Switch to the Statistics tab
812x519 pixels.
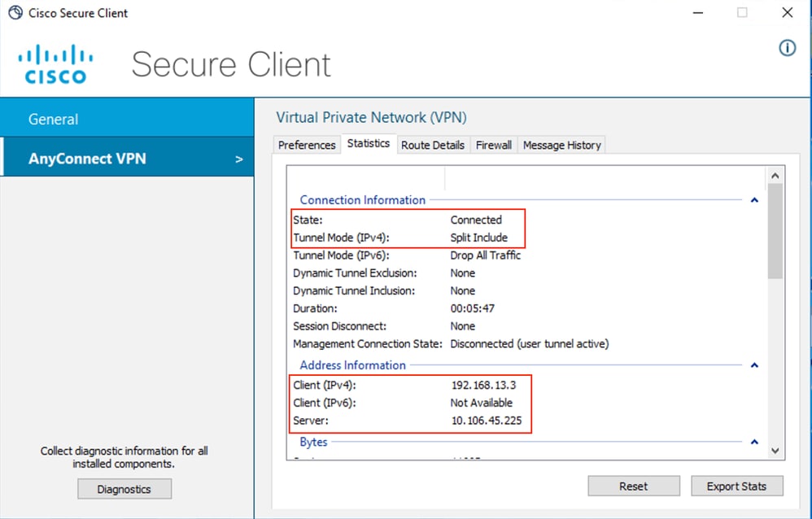[x=369, y=143]
